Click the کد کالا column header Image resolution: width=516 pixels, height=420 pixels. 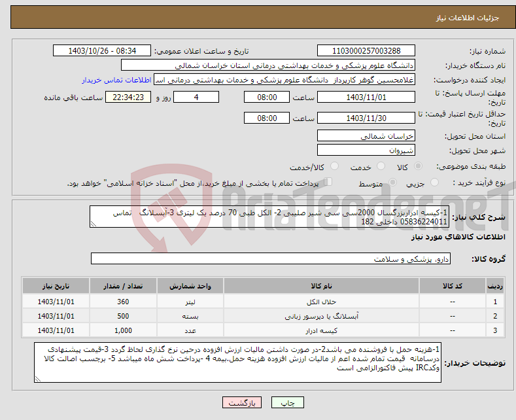453,286
